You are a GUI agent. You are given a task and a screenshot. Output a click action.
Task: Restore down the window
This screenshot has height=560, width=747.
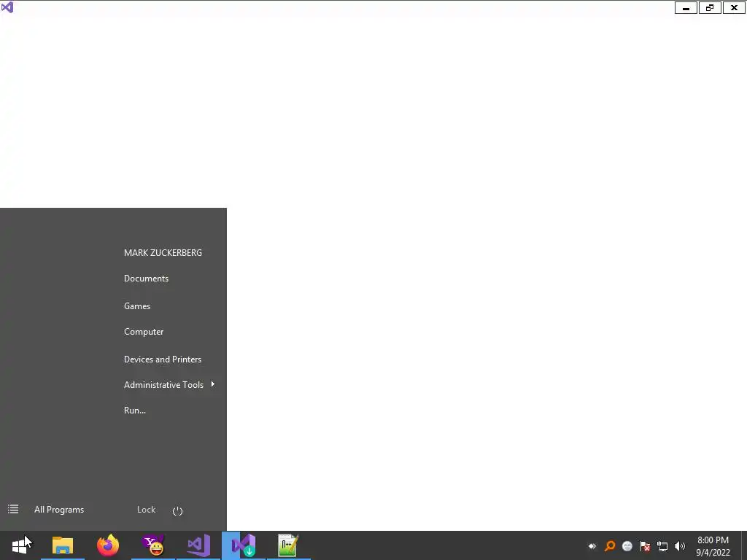[x=710, y=7]
